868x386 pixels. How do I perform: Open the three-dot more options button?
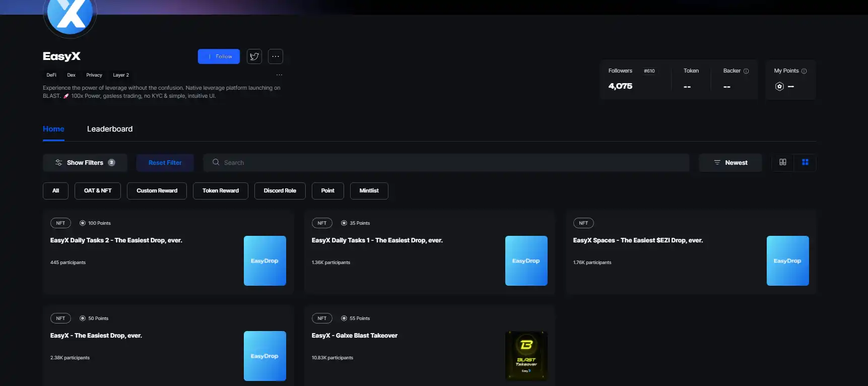[x=276, y=56]
